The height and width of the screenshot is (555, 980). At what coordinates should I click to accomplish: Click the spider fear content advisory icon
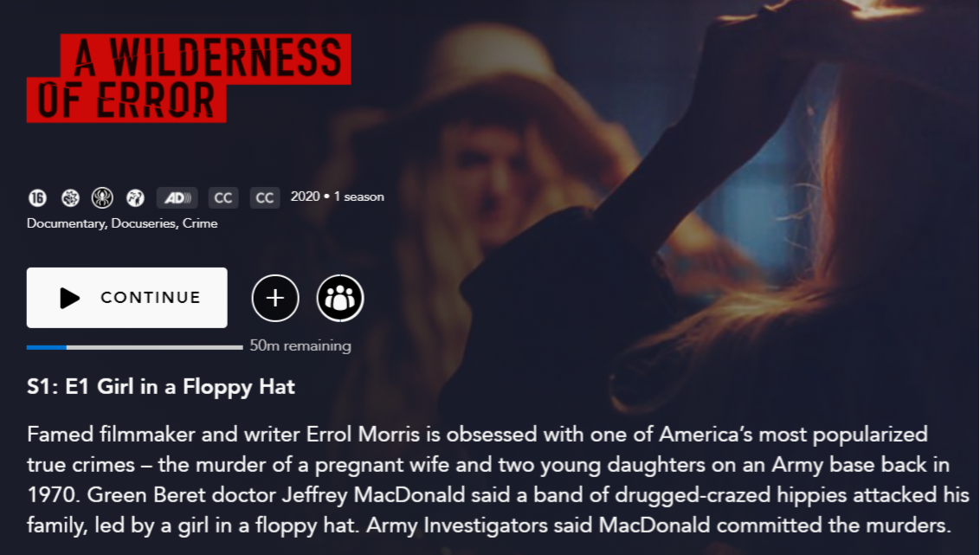click(x=102, y=198)
